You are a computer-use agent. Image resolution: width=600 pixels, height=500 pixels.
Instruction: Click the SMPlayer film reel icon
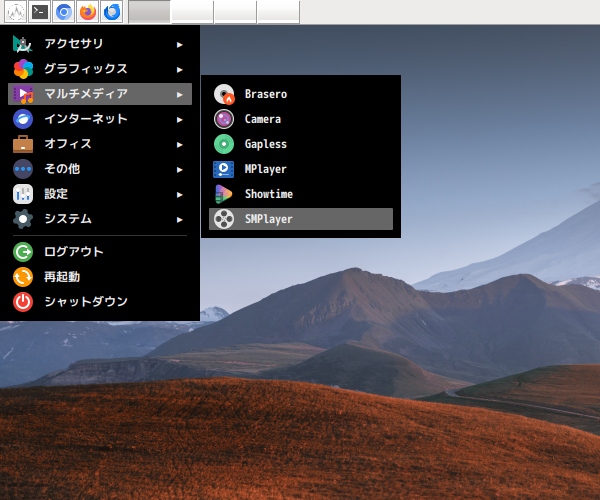(x=224, y=219)
